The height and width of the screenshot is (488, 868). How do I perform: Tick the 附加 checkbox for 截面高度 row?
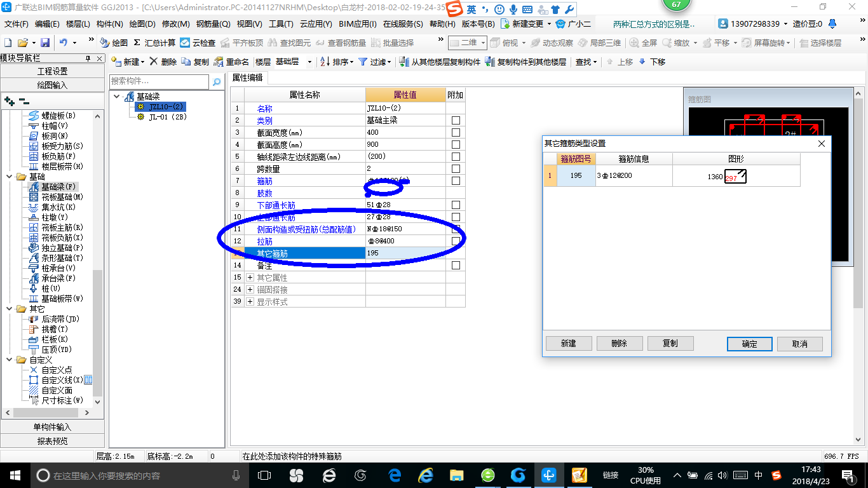point(456,144)
